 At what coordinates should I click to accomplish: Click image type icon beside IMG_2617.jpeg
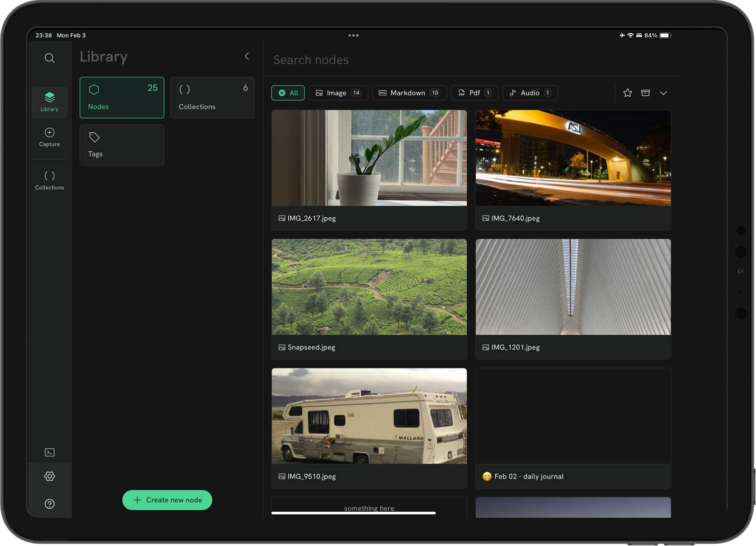click(282, 218)
